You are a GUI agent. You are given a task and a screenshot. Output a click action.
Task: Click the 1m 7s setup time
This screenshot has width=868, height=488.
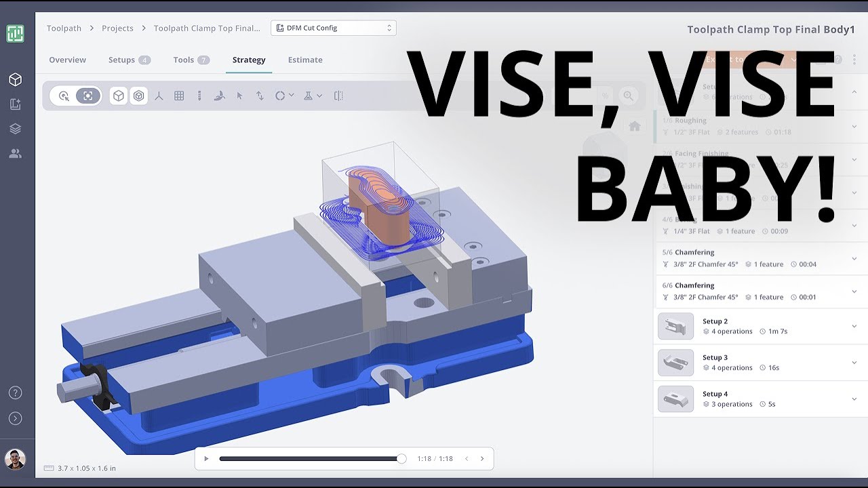coord(778,331)
